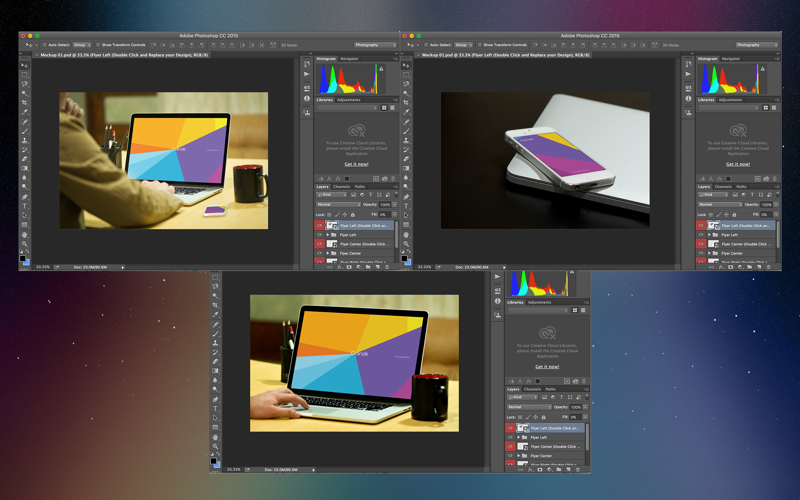Toggle Auto-Select checkbox in left window

click(x=45, y=45)
